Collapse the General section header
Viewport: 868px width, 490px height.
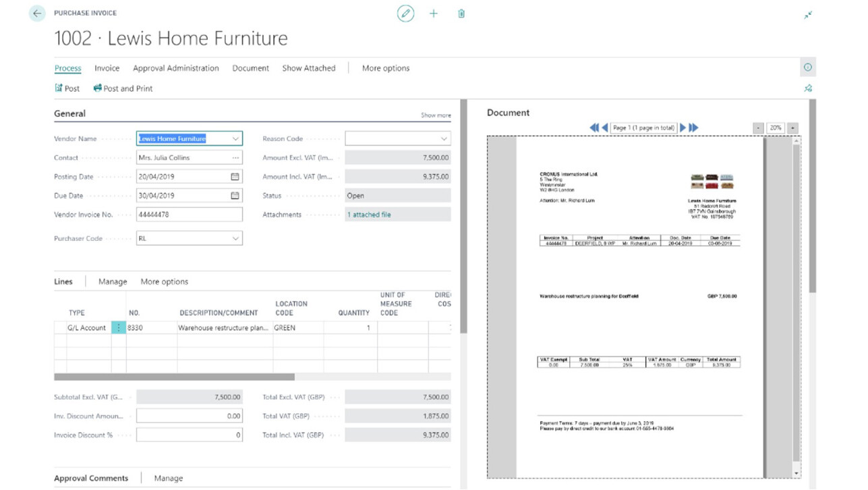coord(69,114)
